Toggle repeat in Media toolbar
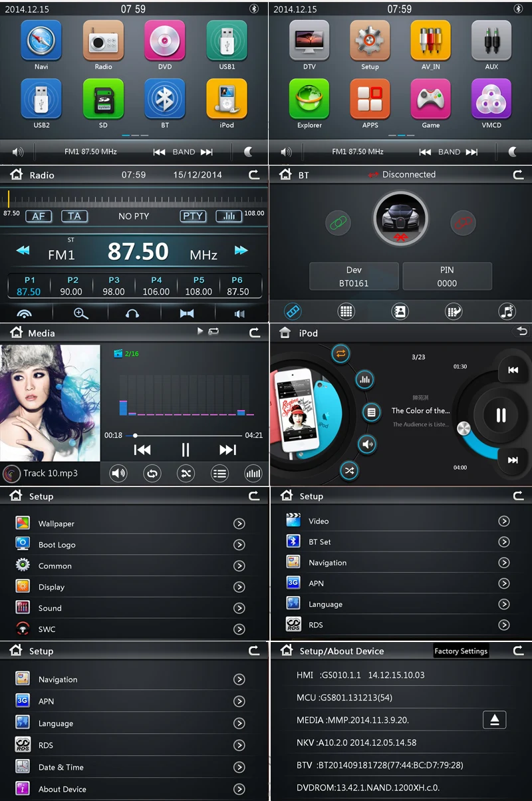Image resolution: width=532 pixels, height=801 pixels. click(152, 473)
